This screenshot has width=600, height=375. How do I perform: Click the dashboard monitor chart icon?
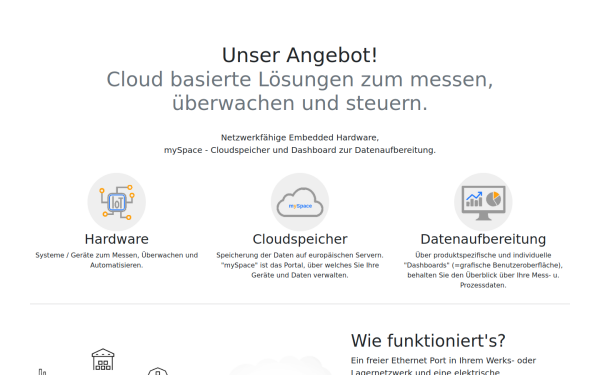pos(483,202)
